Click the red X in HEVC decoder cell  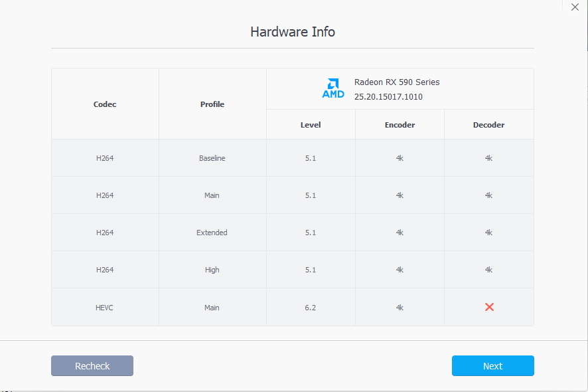489,307
